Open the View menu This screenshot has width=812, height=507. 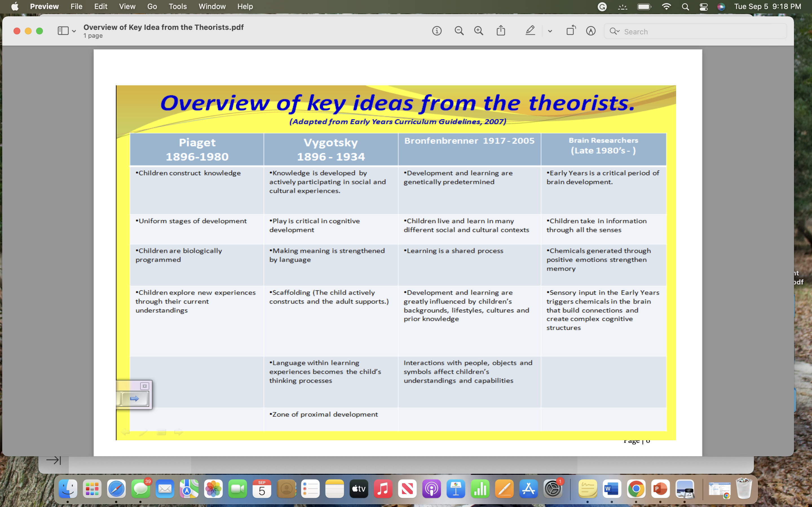click(127, 6)
